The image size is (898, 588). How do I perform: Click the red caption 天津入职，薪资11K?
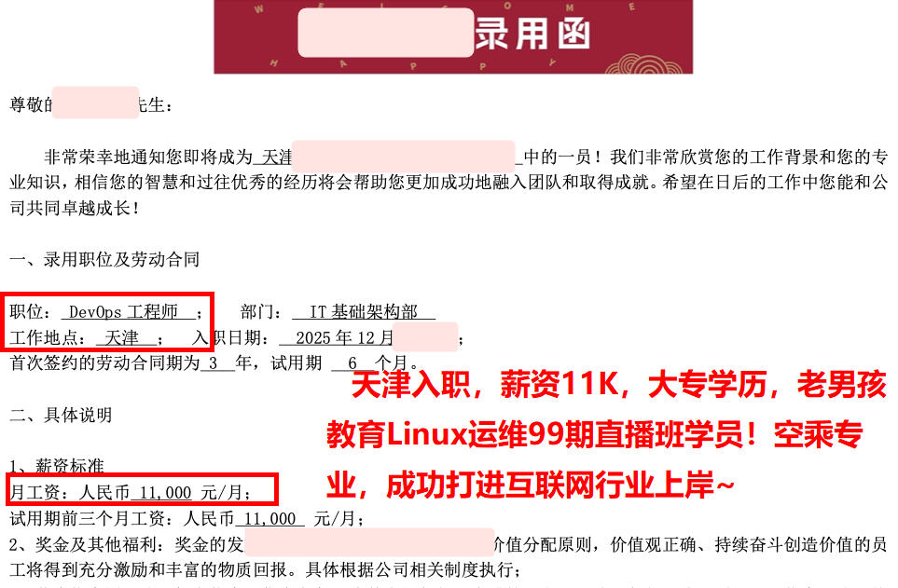[486, 384]
